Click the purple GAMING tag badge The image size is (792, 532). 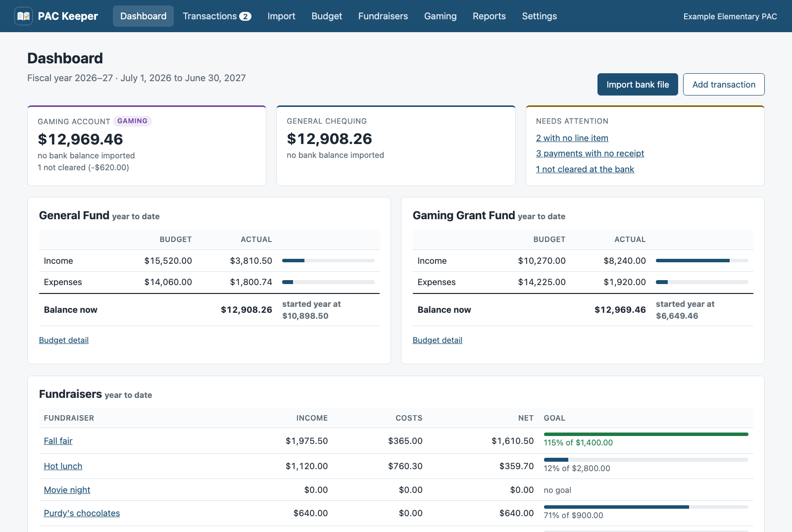coord(132,121)
